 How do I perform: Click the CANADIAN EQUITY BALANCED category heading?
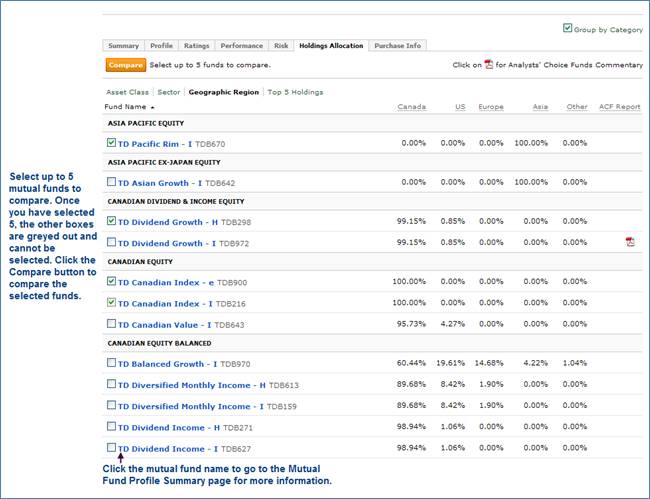[x=160, y=343]
